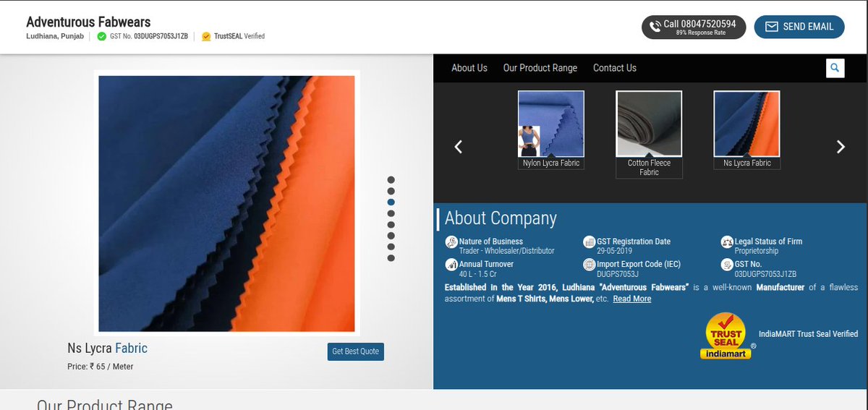Click the GST Registration Date icon

point(589,242)
